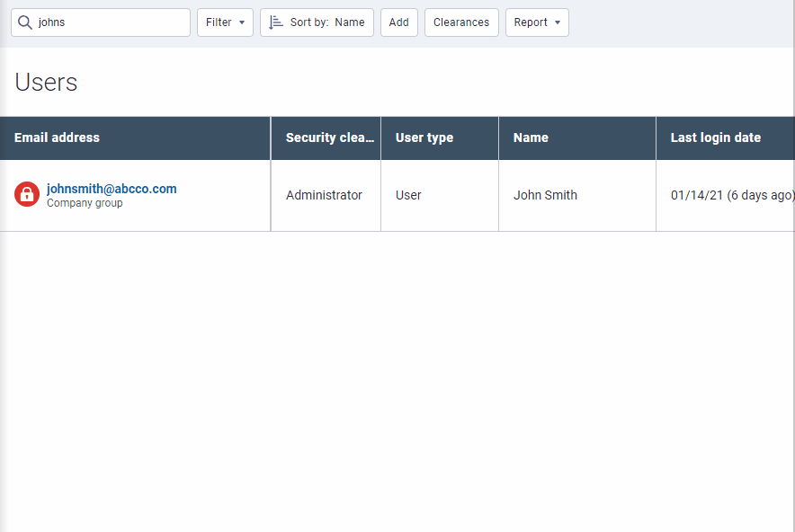795x532 pixels.
Task: Select the Security clearance column header
Action: click(329, 137)
